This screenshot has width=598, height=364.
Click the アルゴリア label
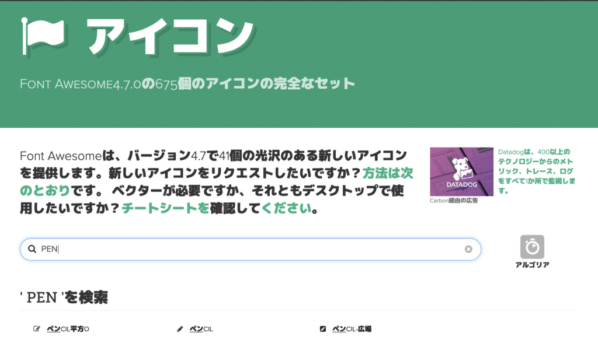[532, 265]
